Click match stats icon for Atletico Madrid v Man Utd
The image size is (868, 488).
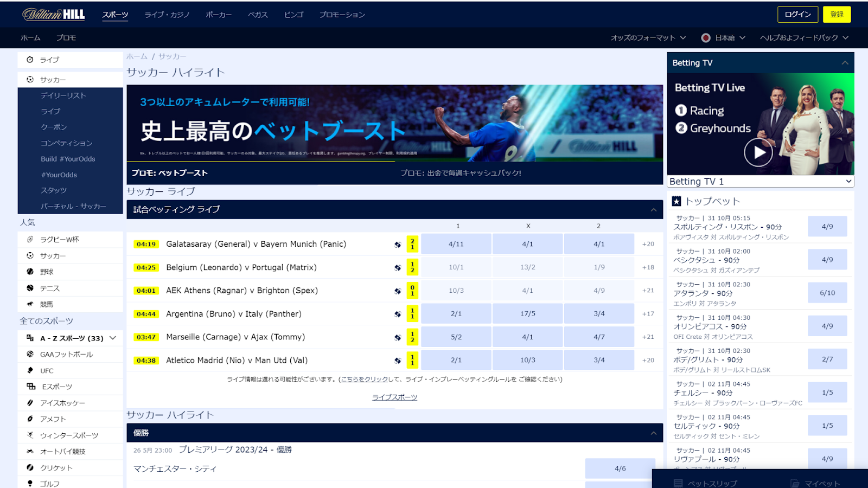398,361
